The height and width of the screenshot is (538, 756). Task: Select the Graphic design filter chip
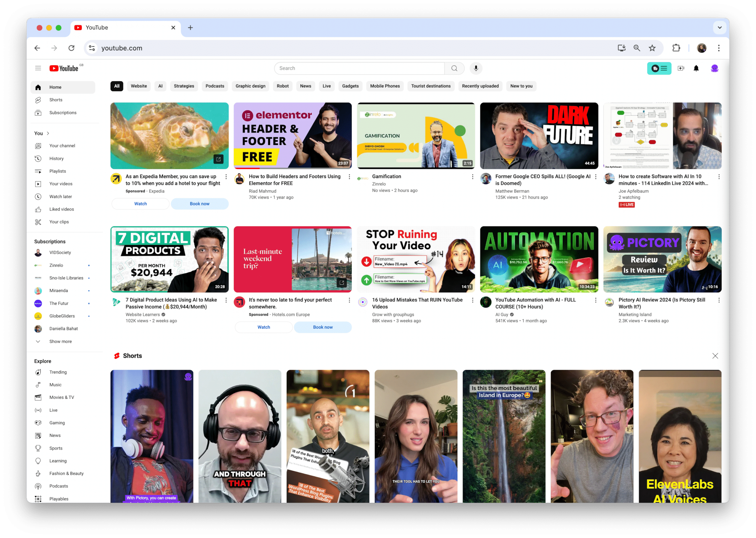[x=250, y=86]
